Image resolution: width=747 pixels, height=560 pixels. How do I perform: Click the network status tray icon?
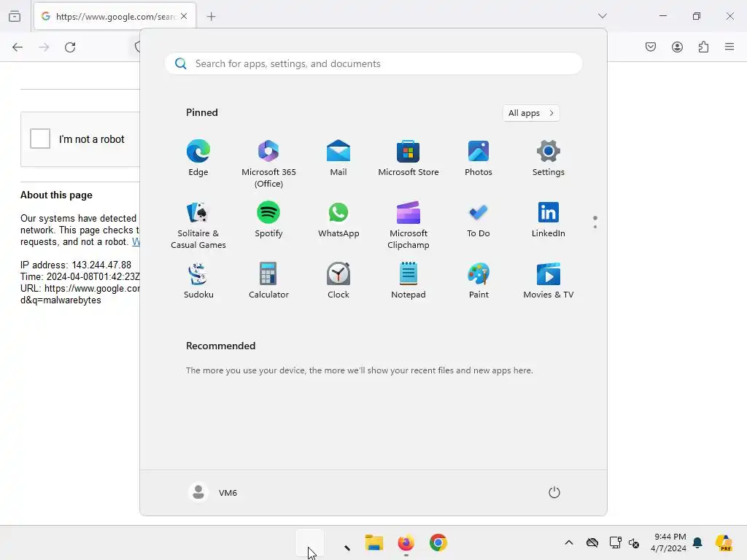[x=615, y=542]
